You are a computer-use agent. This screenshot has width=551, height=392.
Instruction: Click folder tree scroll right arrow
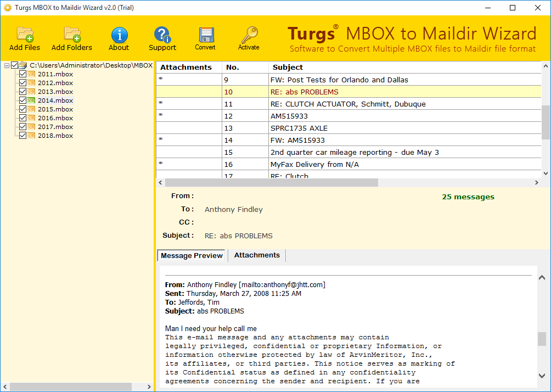point(149,387)
